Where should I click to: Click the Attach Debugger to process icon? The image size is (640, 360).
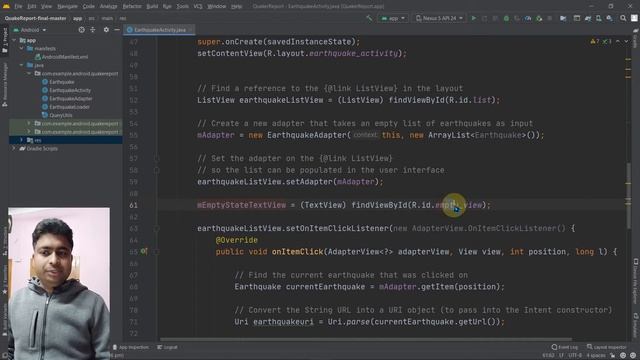pos(539,18)
